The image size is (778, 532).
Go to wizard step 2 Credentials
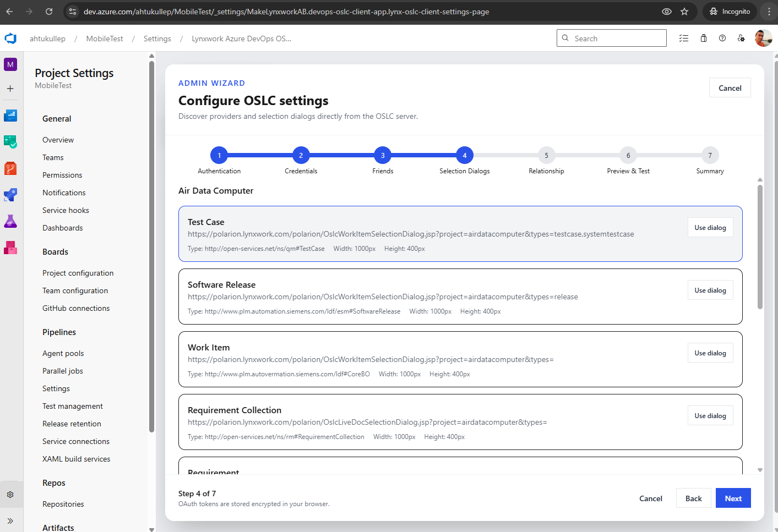pyautogui.click(x=301, y=156)
